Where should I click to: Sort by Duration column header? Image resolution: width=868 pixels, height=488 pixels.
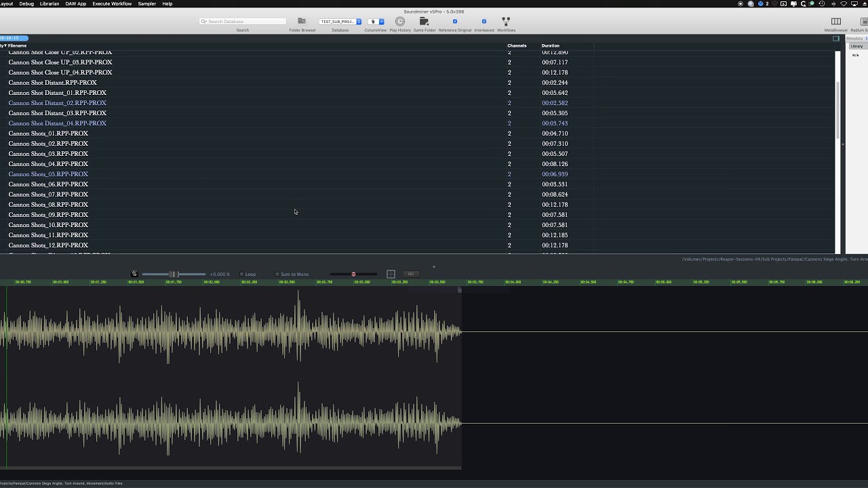(550, 45)
